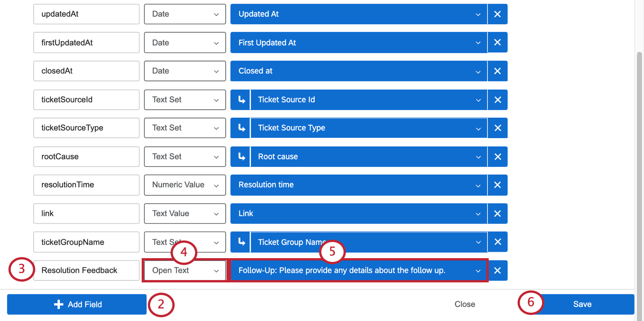Remove the Updated At field mapping

(x=497, y=14)
